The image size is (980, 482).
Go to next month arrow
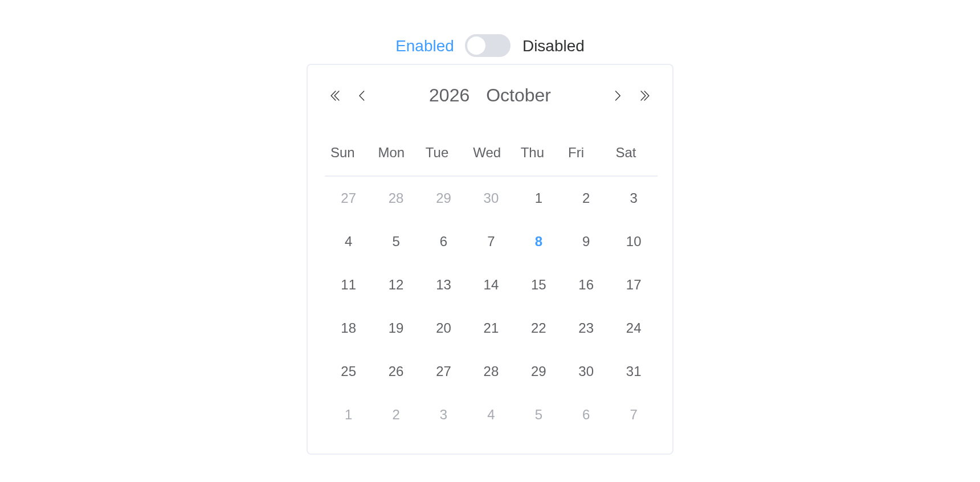(x=618, y=96)
